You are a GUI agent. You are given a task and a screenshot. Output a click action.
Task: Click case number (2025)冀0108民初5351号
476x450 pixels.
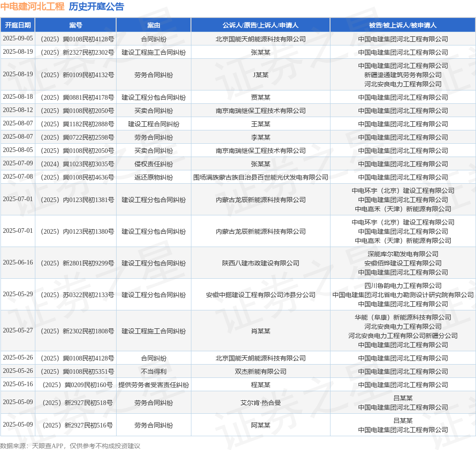(78, 371)
